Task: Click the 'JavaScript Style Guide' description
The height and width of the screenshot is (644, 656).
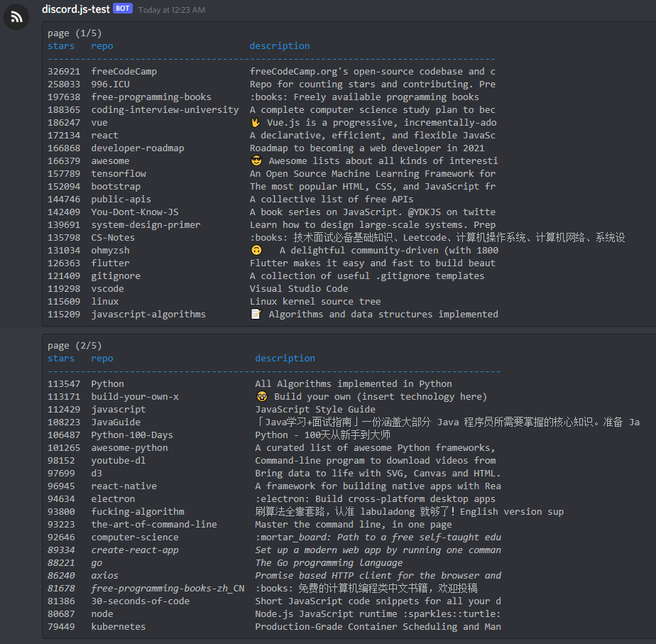Action: (315, 410)
